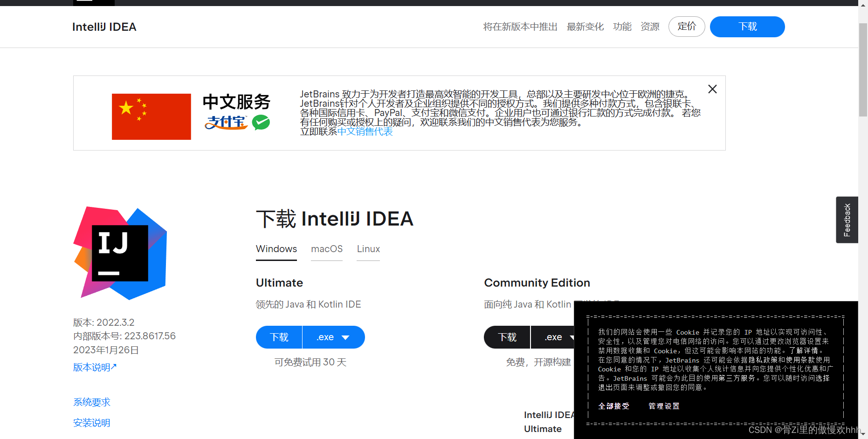This screenshot has width=868, height=439.
Task: Open 将在新版本中推出 nav menu item
Action: [520, 27]
